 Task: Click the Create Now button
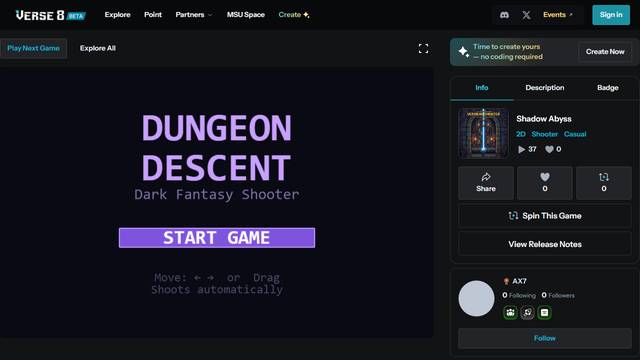pyautogui.click(x=605, y=52)
